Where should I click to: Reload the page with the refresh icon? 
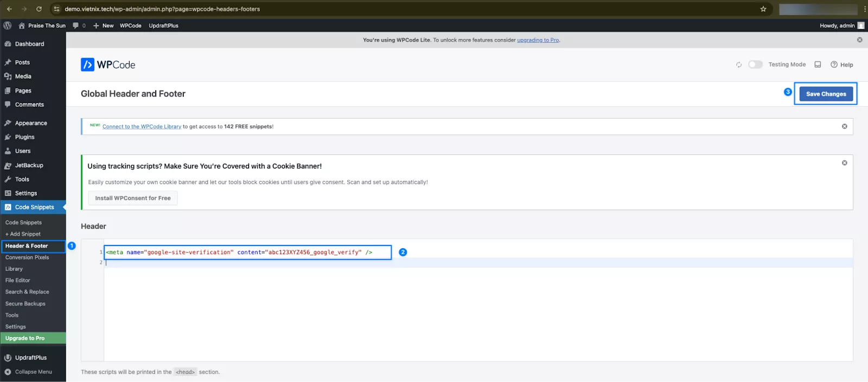coord(39,9)
